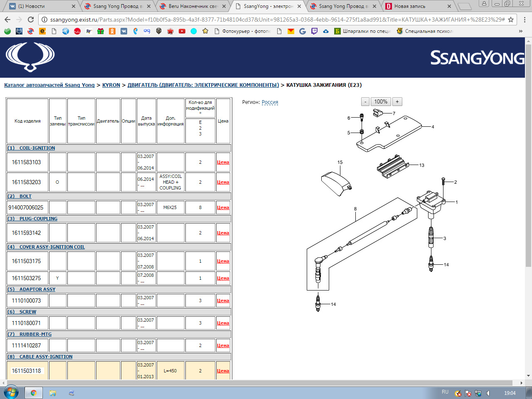This screenshot has width=532, height=399.
Task: Open the Sberbank green bookmark icon
Action: click(7, 31)
